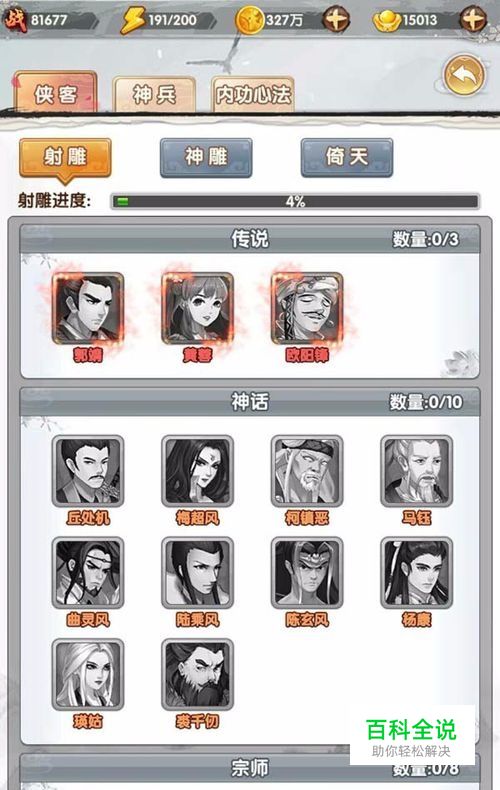This screenshot has width=500, height=790.
Task: Select the 黄蓉 hero portrait
Action: pyautogui.click(x=197, y=309)
